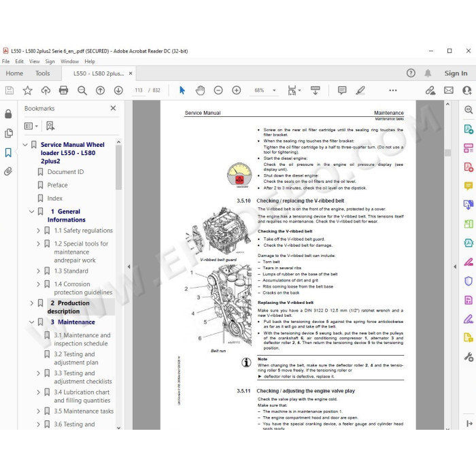Open the Edit menu

coord(19,61)
